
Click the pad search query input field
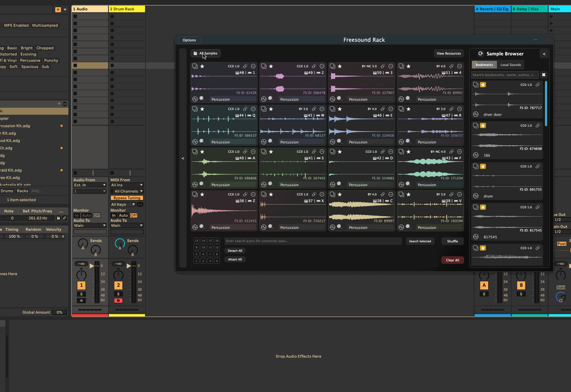(313, 241)
